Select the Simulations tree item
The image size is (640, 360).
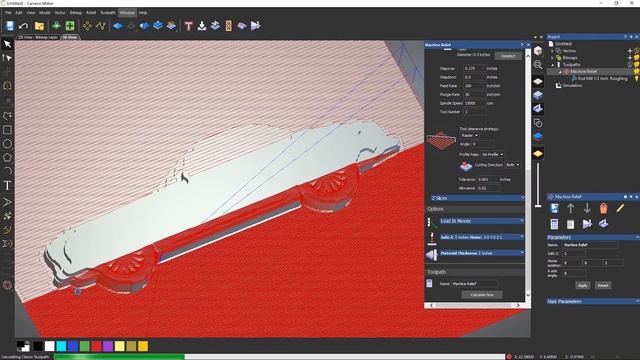pos(572,85)
